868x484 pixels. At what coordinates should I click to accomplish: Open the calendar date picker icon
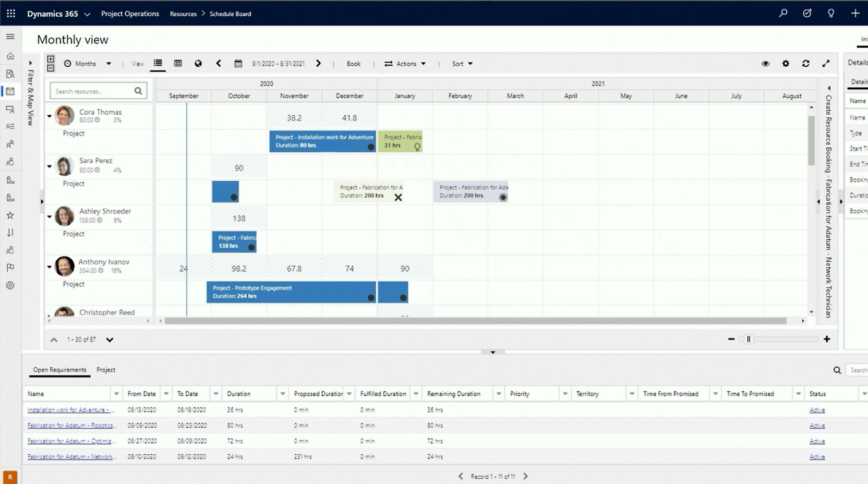238,64
